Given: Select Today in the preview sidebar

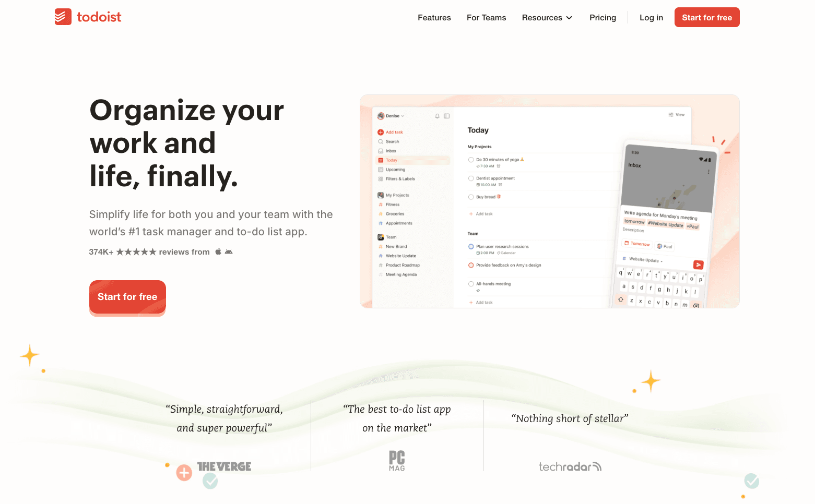Looking at the screenshot, I should pos(412,160).
